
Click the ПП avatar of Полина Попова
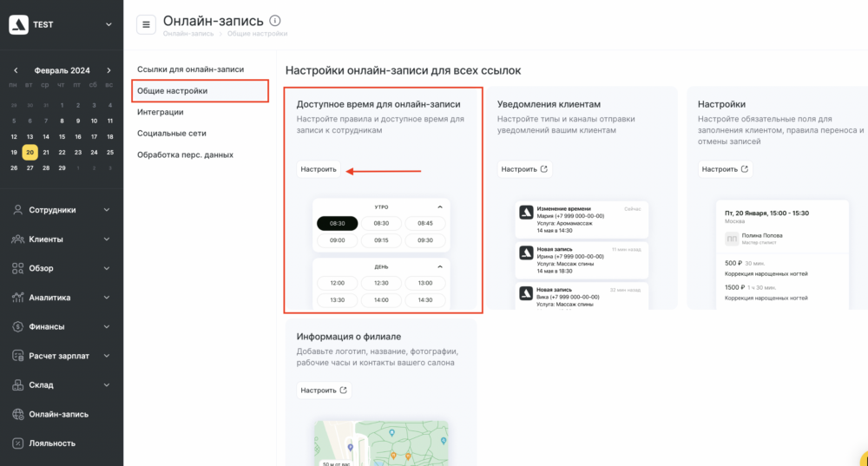coord(732,239)
